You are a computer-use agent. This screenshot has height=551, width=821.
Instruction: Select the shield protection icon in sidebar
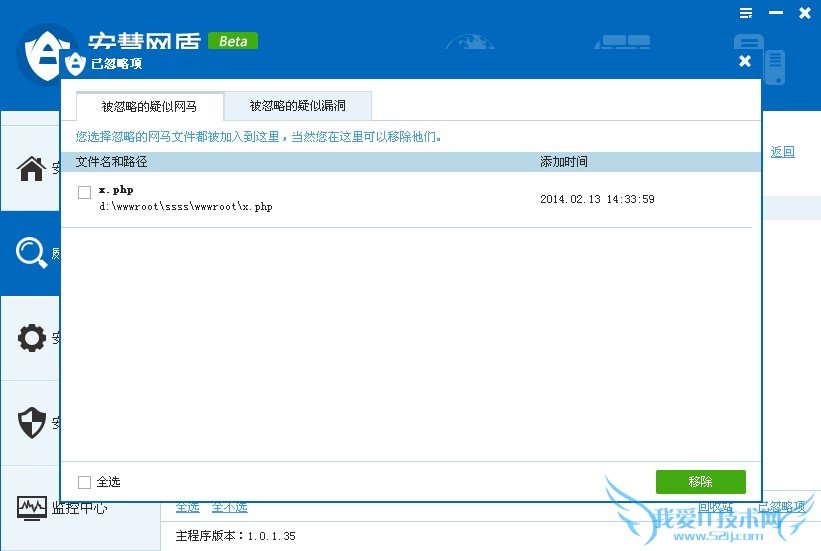(x=32, y=423)
